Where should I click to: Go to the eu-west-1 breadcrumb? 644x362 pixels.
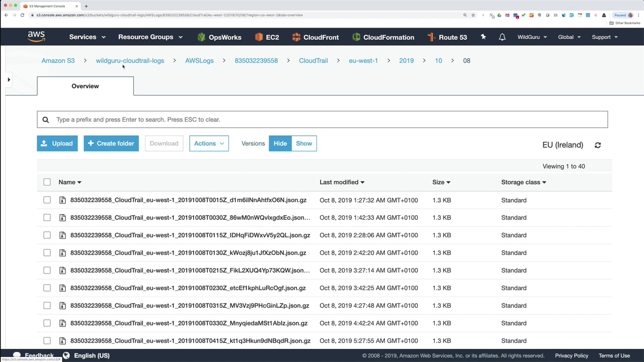tap(363, 60)
